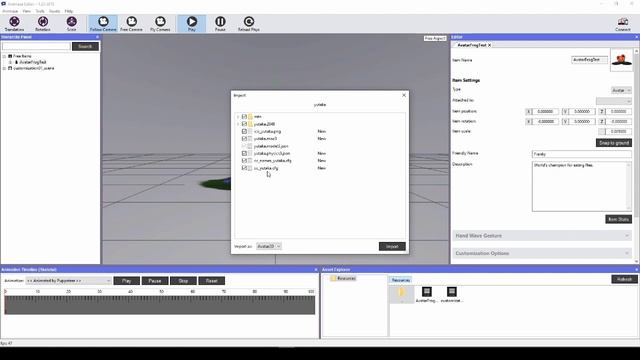
Task: Switch to Fly Camera mode
Action: pyautogui.click(x=160, y=24)
